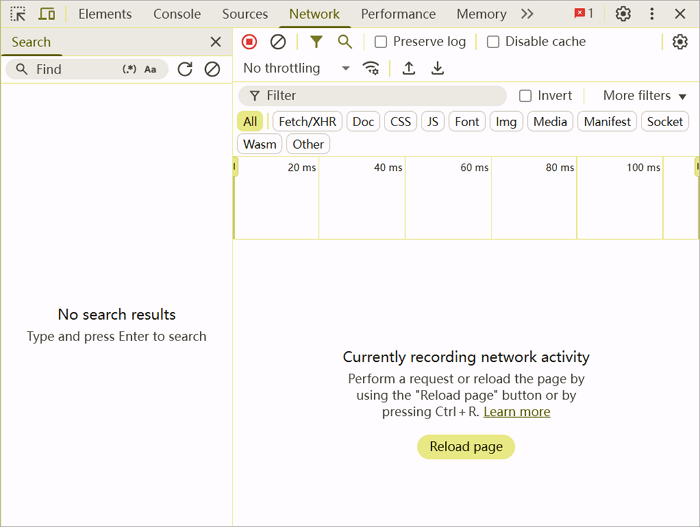
Task: Tick the Invert filter checkbox
Action: click(x=525, y=96)
